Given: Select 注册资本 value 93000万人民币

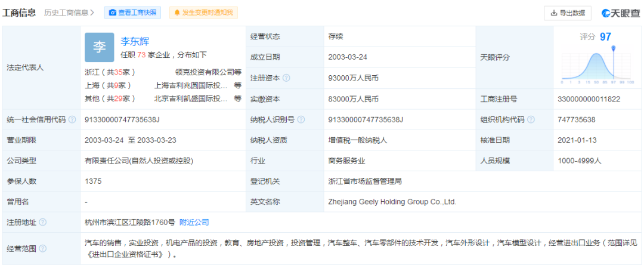Looking at the screenshot, I should 353,78.
